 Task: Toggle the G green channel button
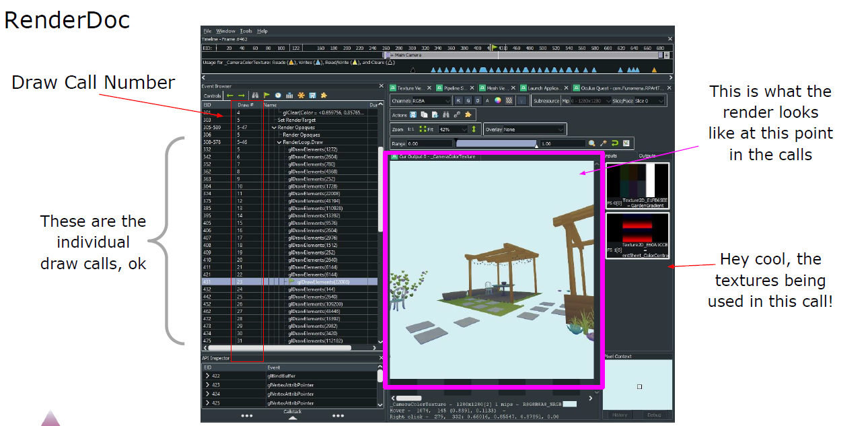[468, 101]
